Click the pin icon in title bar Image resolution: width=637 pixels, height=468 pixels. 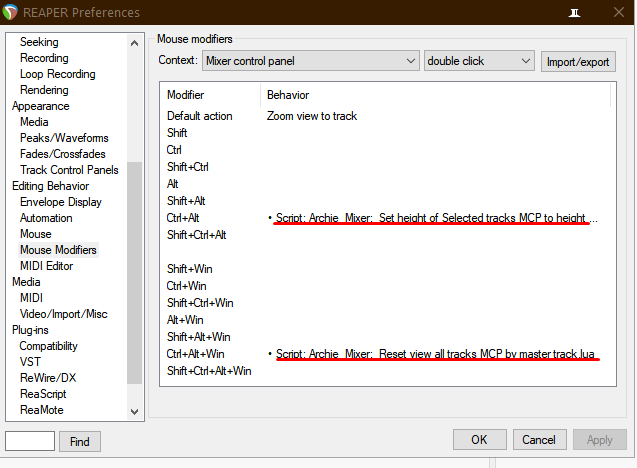(x=574, y=13)
